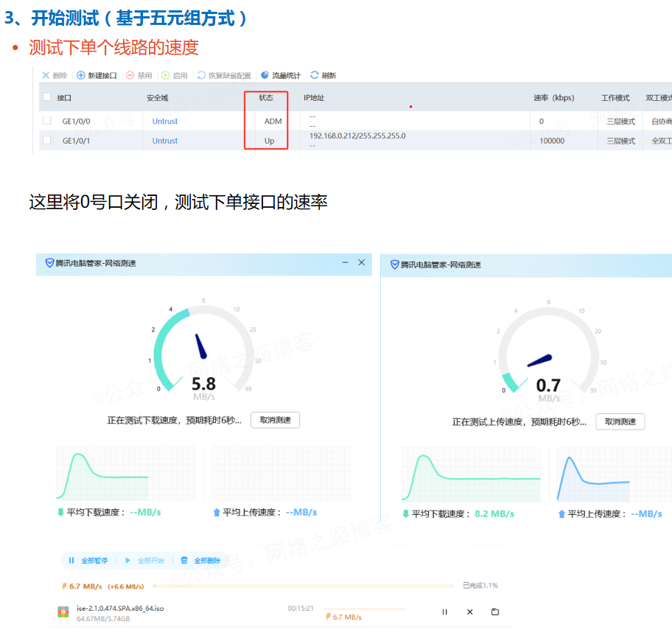Click 取消测速 in right speed test window
This screenshot has width=672, height=638.
620,421
